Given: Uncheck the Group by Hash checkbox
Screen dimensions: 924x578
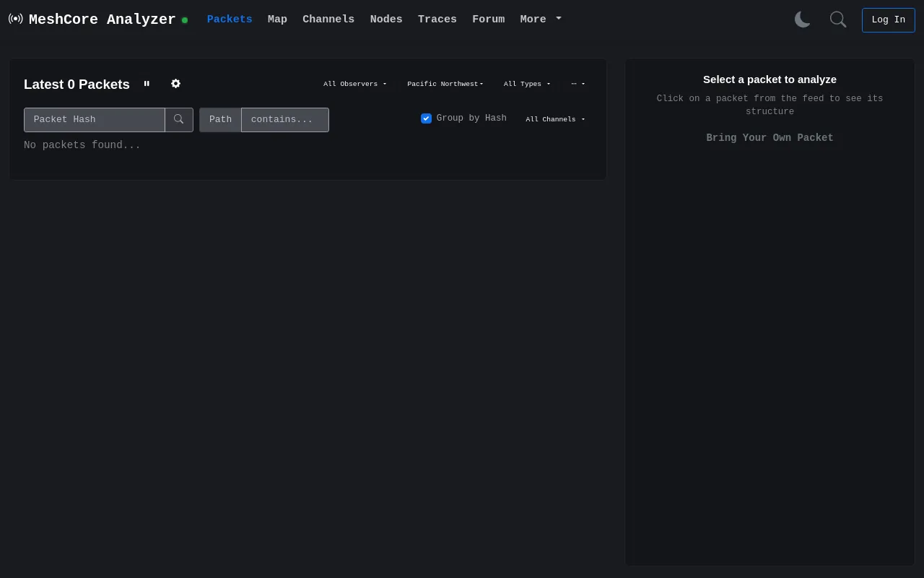Looking at the screenshot, I should 426,118.
